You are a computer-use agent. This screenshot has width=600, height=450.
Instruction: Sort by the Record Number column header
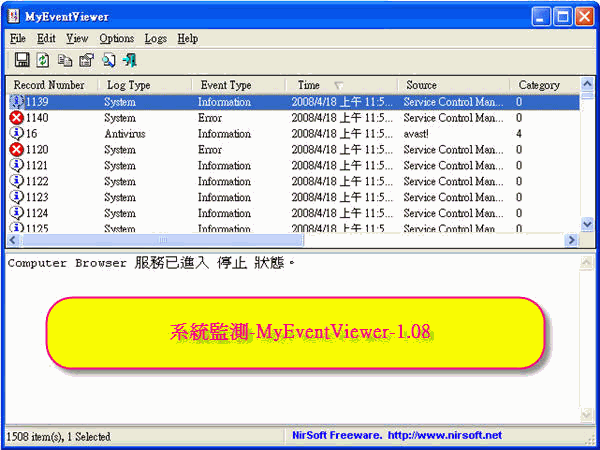[x=50, y=85]
